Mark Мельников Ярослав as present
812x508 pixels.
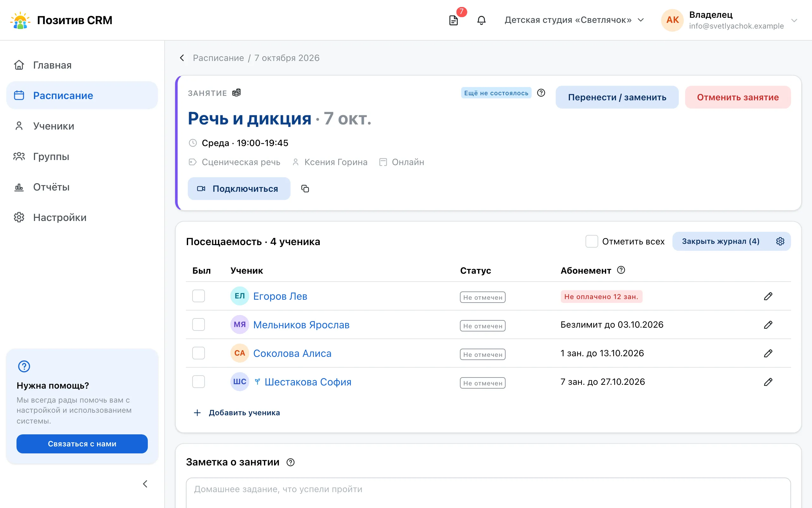coord(198,324)
